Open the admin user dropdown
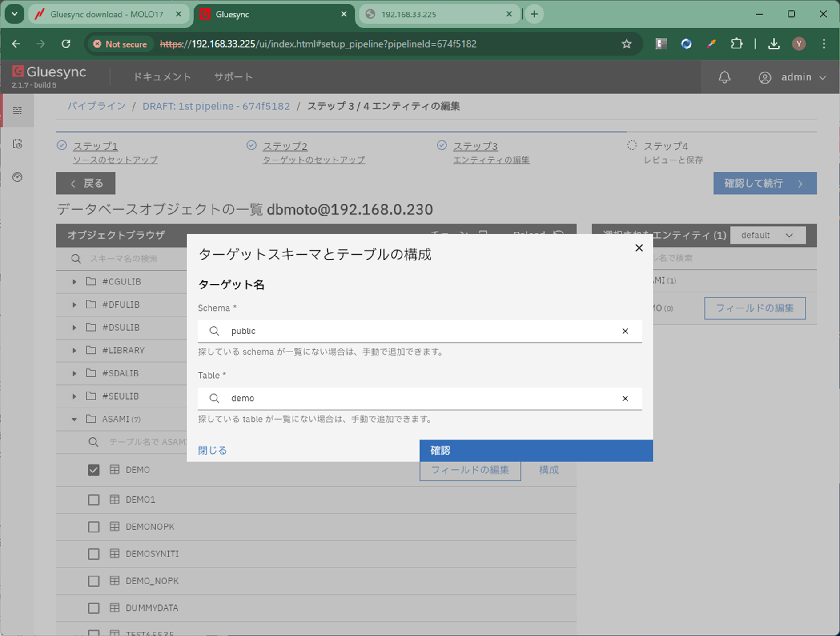The width and height of the screenshot is (840, 636). [793, 77]
